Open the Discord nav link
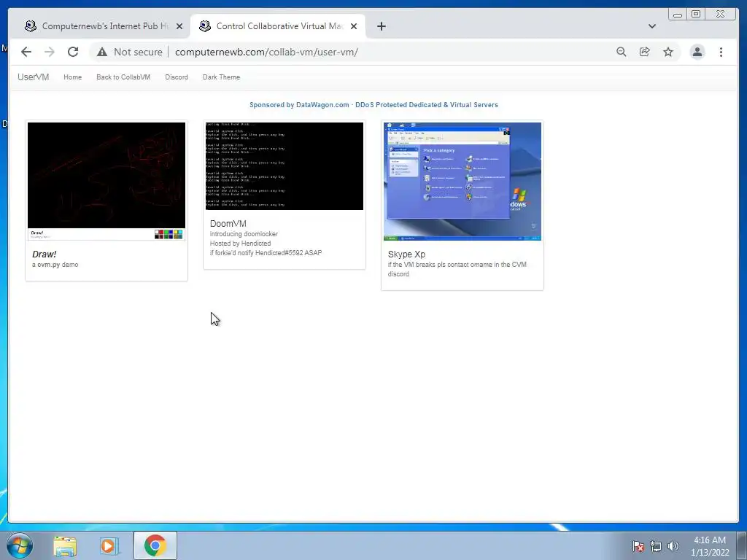This screenshot has width=747, height=560. click(177, 77)
